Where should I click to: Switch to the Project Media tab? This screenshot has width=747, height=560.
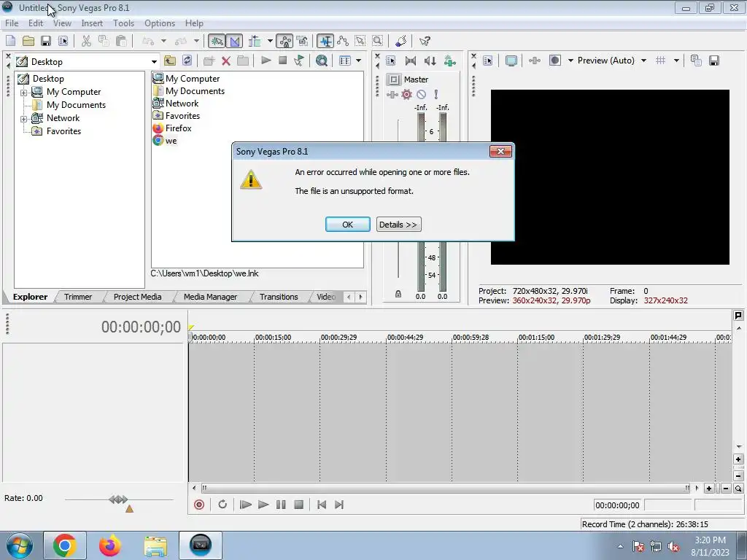click(137, 297)
